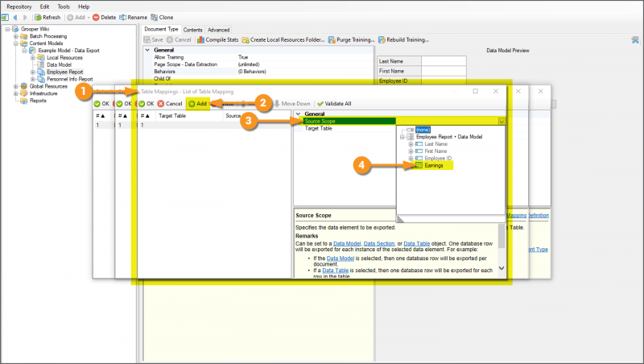Select the Reports tree node
644x364 pixels.
pyautogui.click(x=38, y=101)
